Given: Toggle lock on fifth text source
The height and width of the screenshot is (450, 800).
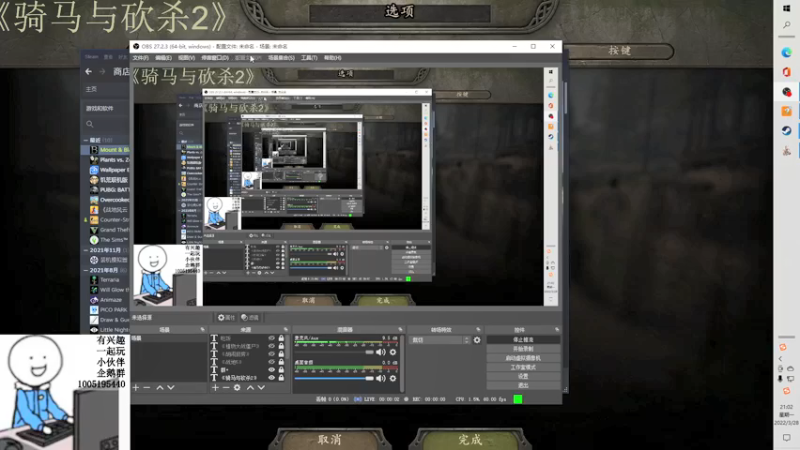Looking at the screenshot, I should pos(281,370).
